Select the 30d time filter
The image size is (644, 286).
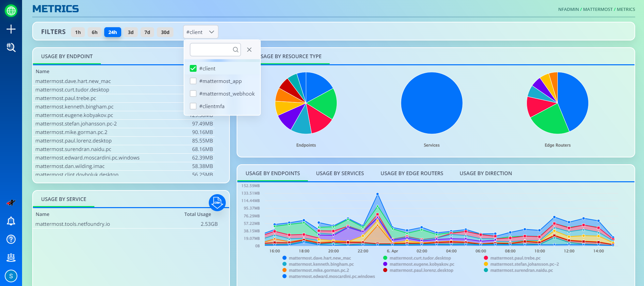coord(165,32)
